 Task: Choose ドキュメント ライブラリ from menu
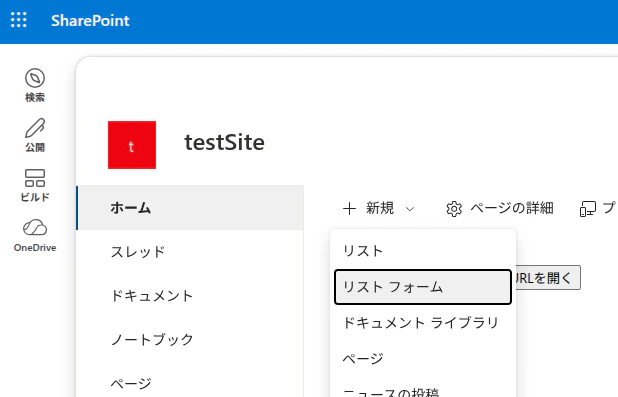pyautogui.click(x=423, y=323)
